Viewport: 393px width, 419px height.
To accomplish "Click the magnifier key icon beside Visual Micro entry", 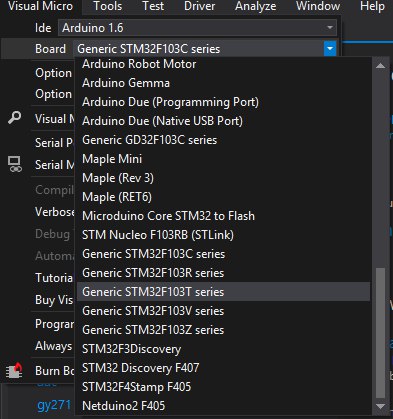I will [x=14, y=118].
